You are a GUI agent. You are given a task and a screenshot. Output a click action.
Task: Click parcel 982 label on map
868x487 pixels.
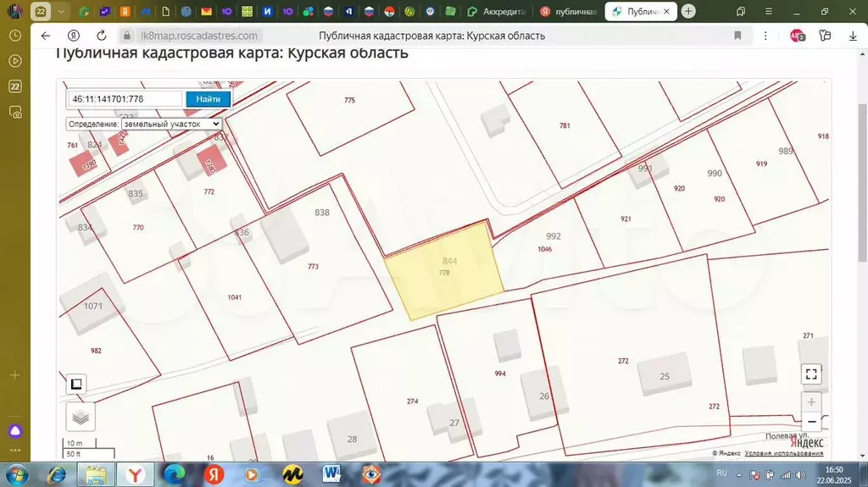click(x=96, y=351)
